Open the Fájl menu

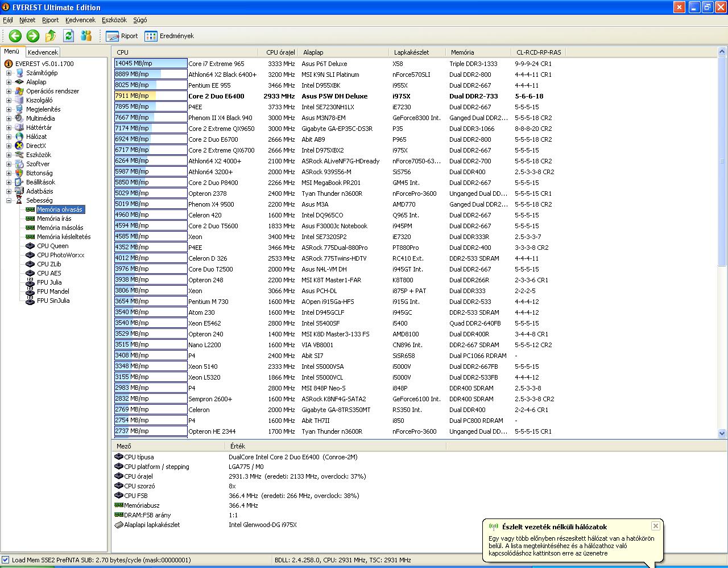tap(8, 20)
